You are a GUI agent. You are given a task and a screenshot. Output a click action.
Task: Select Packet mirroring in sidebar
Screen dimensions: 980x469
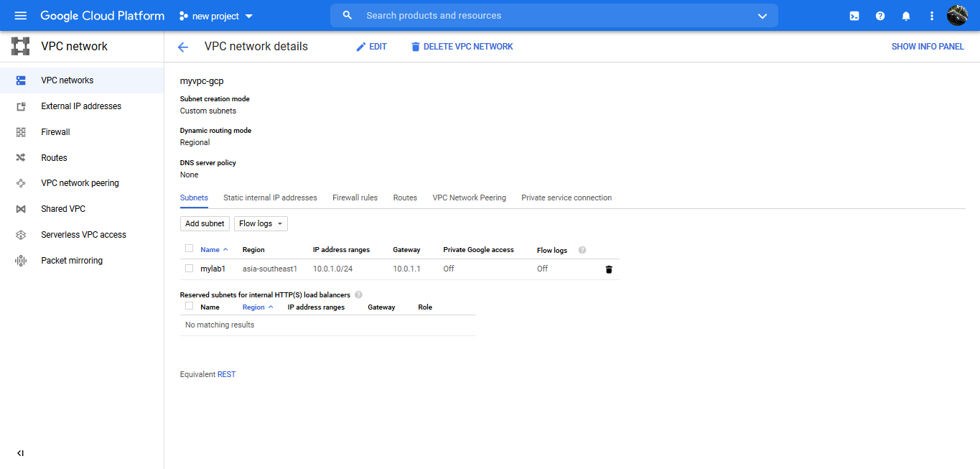(82, 261)
